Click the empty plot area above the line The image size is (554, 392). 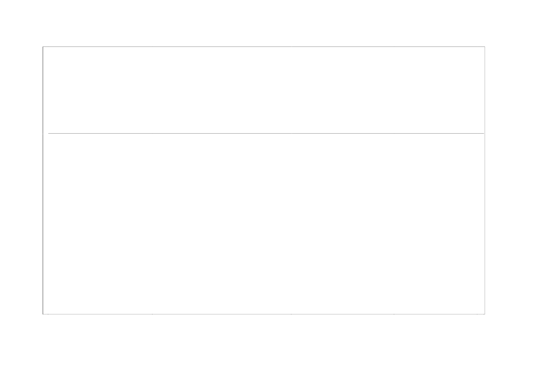(264, 90)
